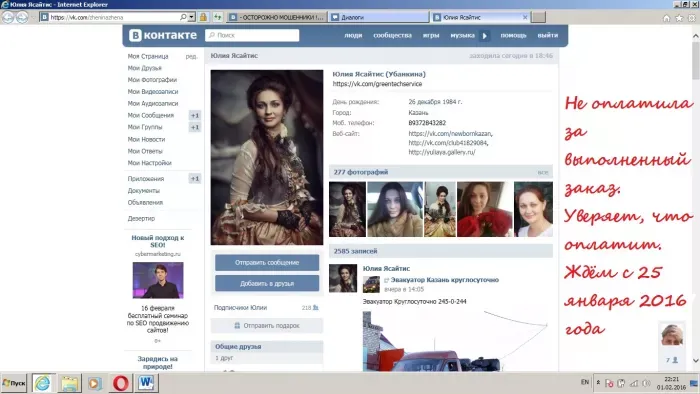Viewport: 700px width, 394px height.
Task: Open the file explorer folder on taskbar
Action: point(70,383)
